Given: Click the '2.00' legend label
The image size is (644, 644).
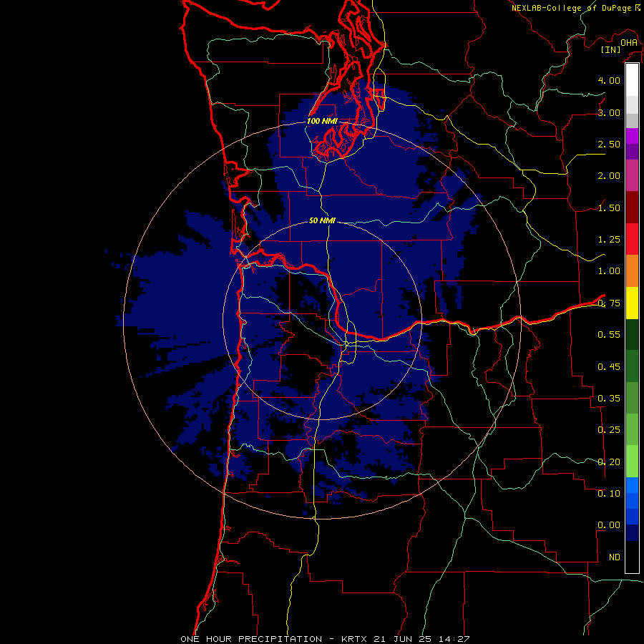Looking at the screenshot, I should tap(609, 176).
